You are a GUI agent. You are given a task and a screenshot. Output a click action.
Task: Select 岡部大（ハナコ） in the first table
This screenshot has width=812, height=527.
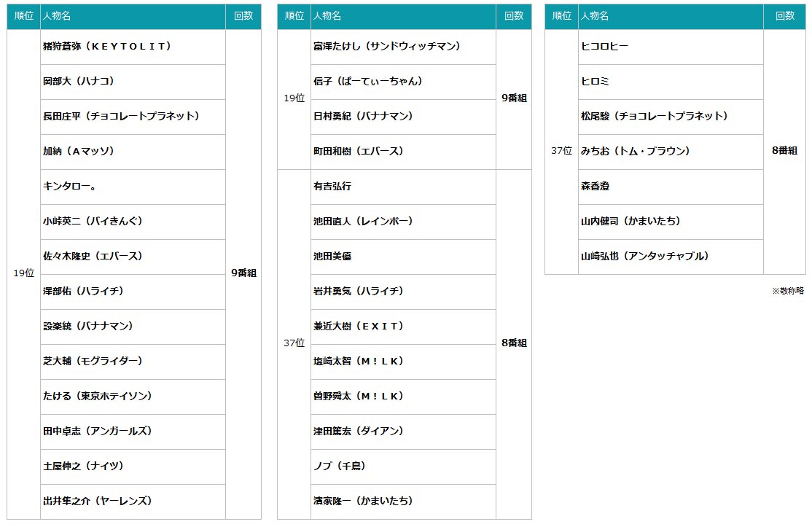[x=79, y=82]
